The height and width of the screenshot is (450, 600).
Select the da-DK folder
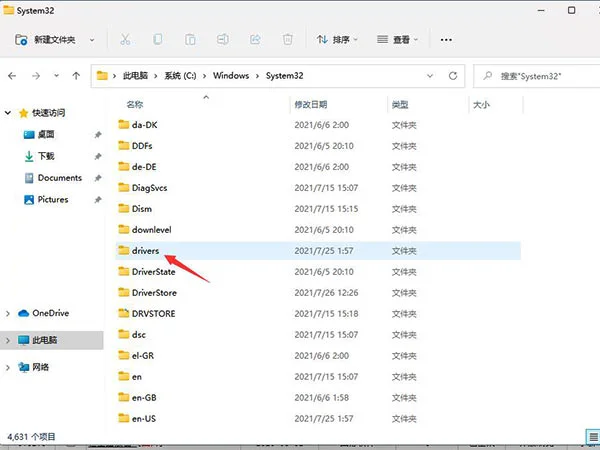point(318,125)
